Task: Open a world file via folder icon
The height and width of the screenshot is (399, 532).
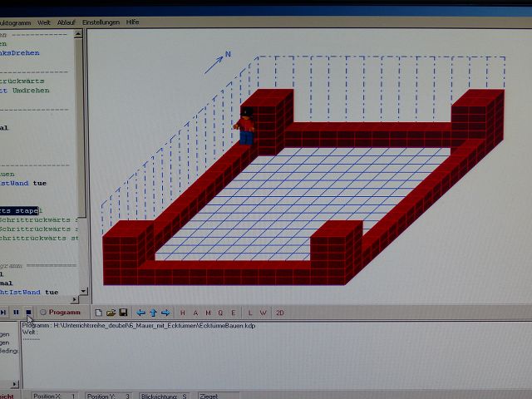Action: 111,313
